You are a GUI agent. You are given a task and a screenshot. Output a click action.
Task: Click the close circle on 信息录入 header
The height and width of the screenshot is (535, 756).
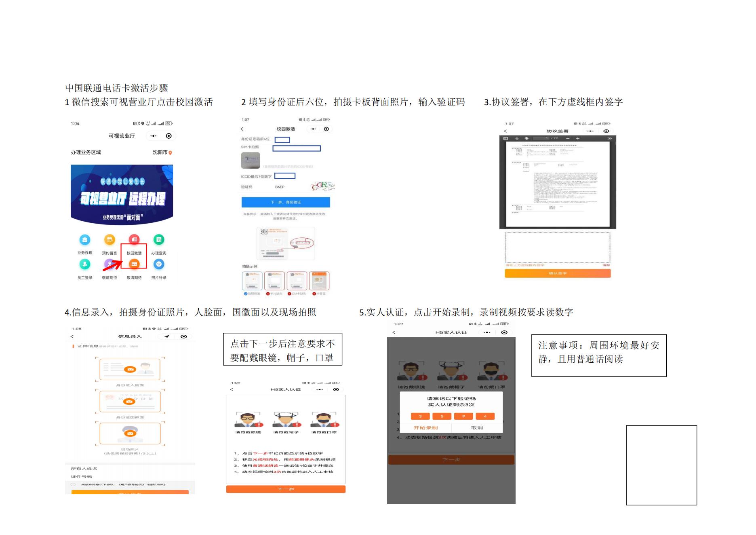[184, 336]
